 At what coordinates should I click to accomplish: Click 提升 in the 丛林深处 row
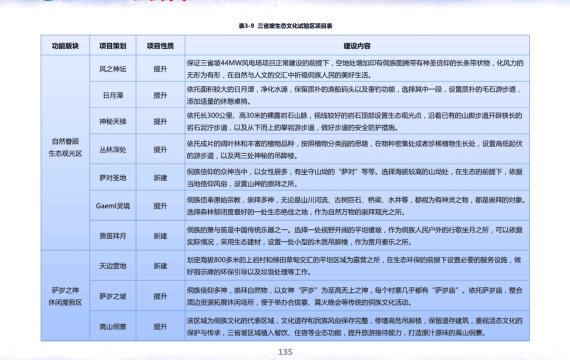pyautogui.click(x=160, y=149)
